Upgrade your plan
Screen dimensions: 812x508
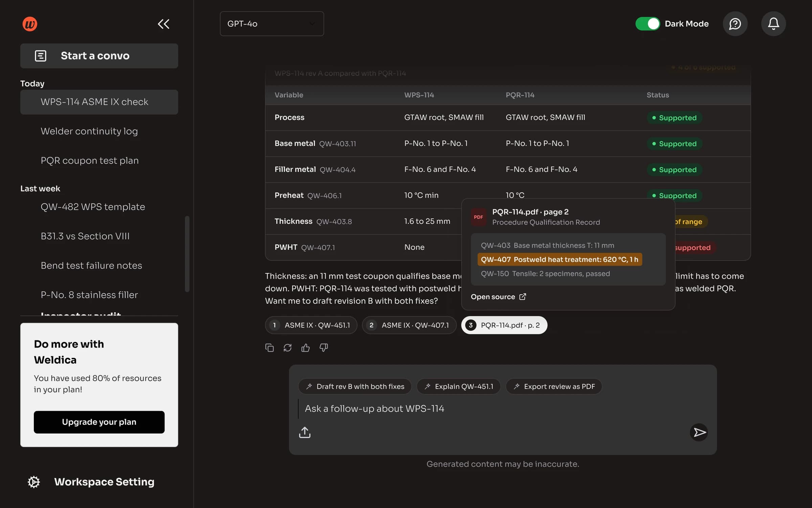click(99, 422)
